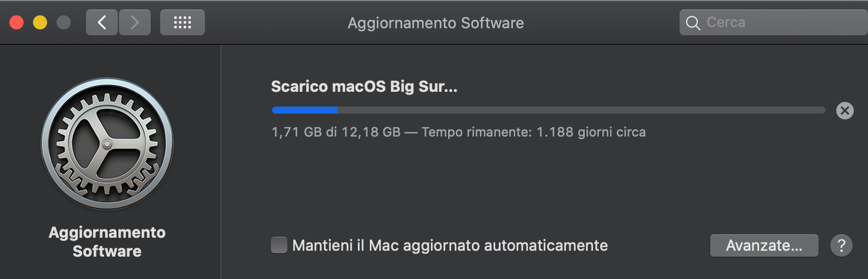Click the forward chevron navigation button
This screenshot has width=868, height=279.
click(135, 22)
